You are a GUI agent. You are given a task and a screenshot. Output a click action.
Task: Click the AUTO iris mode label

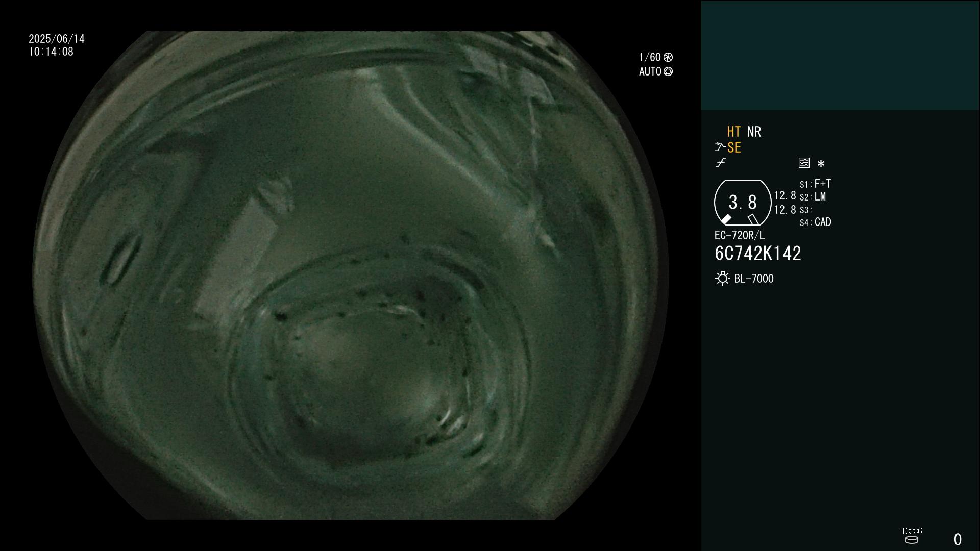pos(650,71)
